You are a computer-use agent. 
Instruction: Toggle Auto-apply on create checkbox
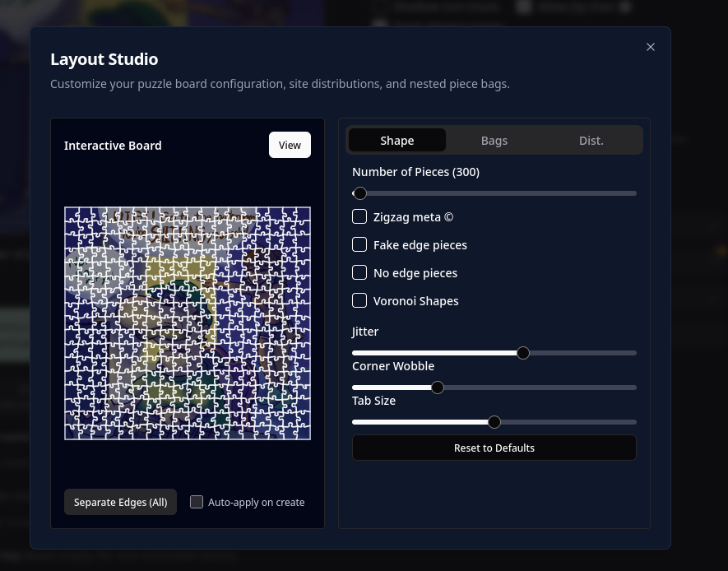(197, 502)
